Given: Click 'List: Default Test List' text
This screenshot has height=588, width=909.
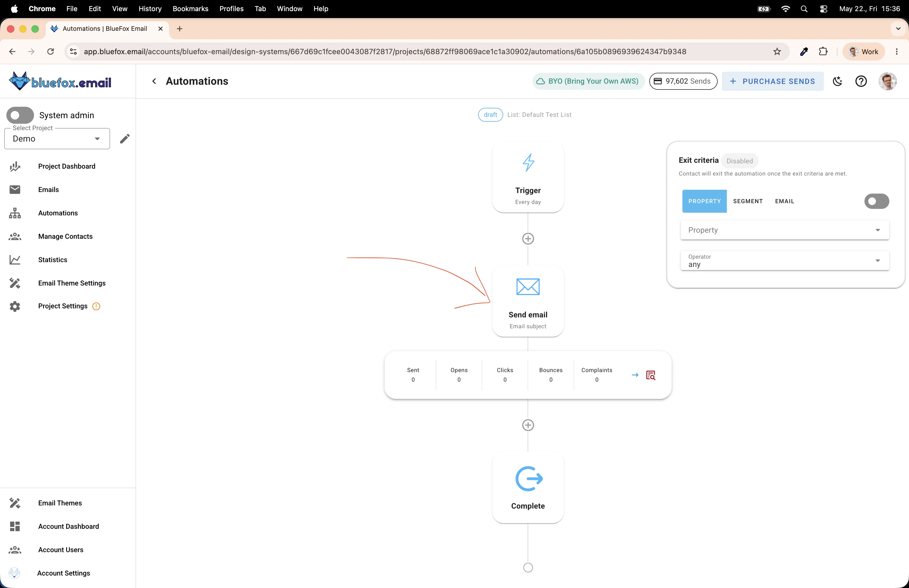Looking at the screenshot, I should click(539, 115).
